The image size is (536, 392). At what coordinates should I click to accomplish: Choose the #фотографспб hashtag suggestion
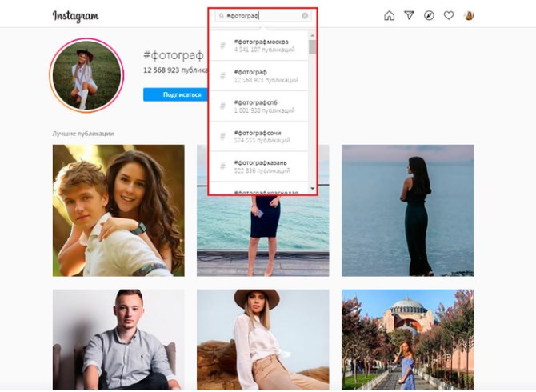(262, 106)
